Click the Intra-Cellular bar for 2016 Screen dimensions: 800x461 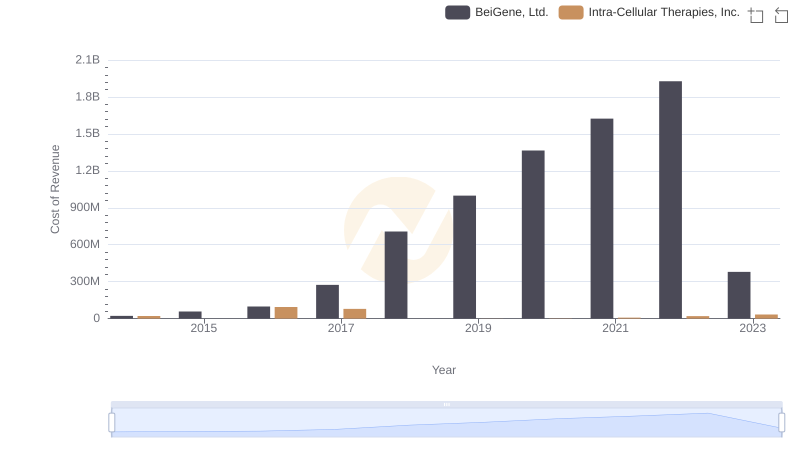point(286,313)
